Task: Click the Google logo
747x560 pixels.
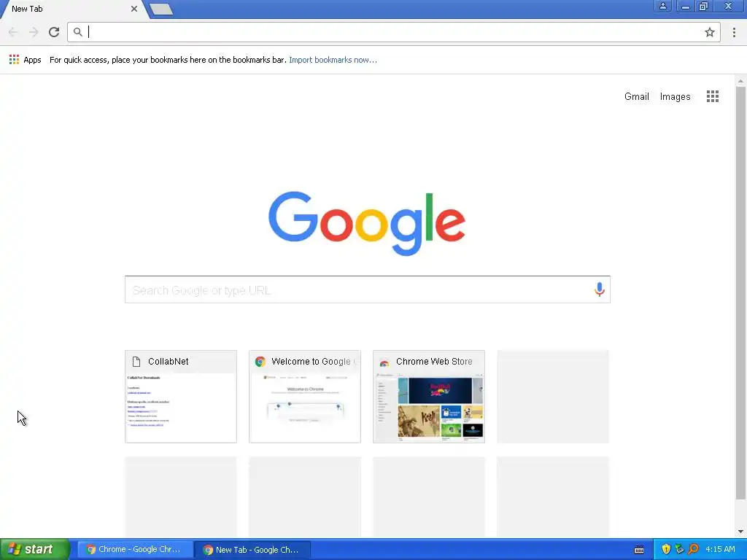Action: click(x=367, y=223)
